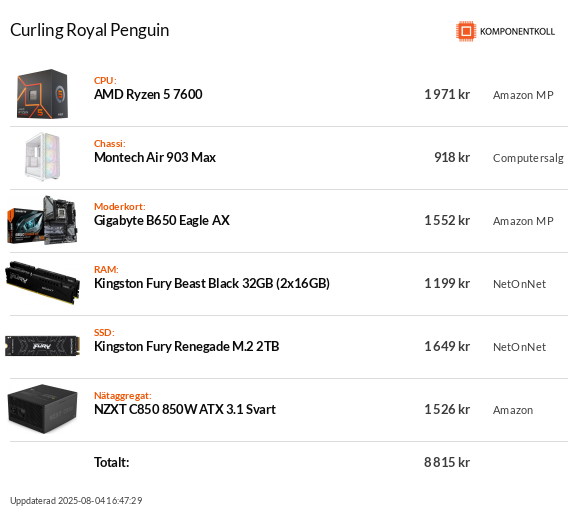
Task: Open the NZXT C850 power supply image
Action: tap(42, 409)
